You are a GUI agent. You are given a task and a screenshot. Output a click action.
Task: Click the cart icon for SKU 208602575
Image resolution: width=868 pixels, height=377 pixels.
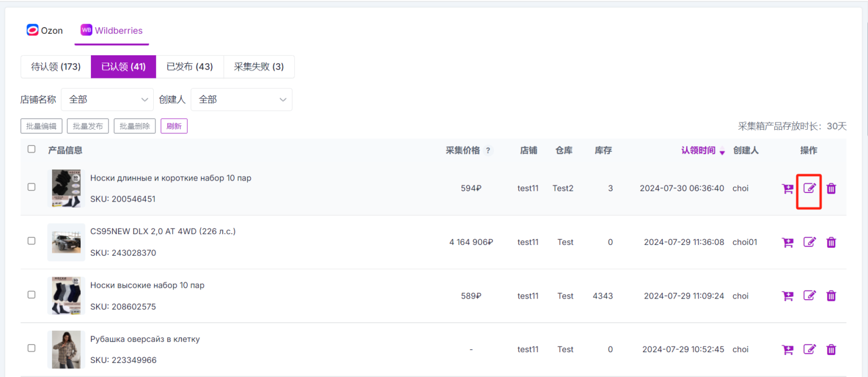point(787,296)
